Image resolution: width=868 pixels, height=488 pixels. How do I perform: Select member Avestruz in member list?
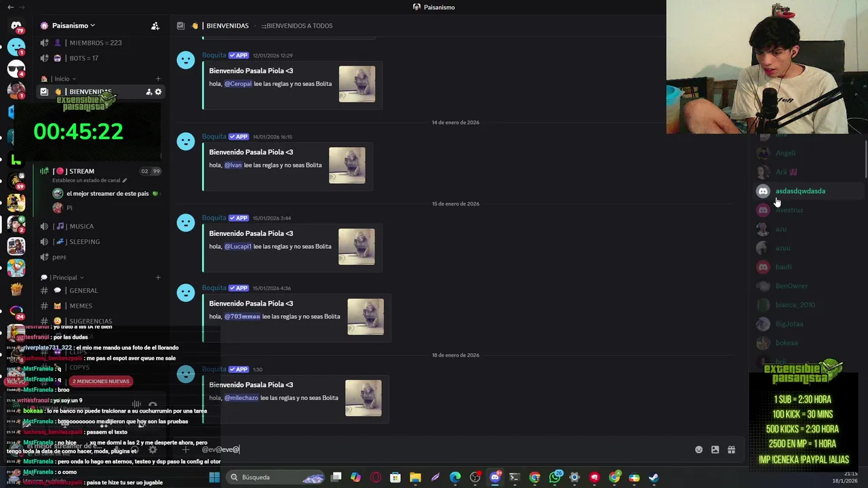[807, 210]
